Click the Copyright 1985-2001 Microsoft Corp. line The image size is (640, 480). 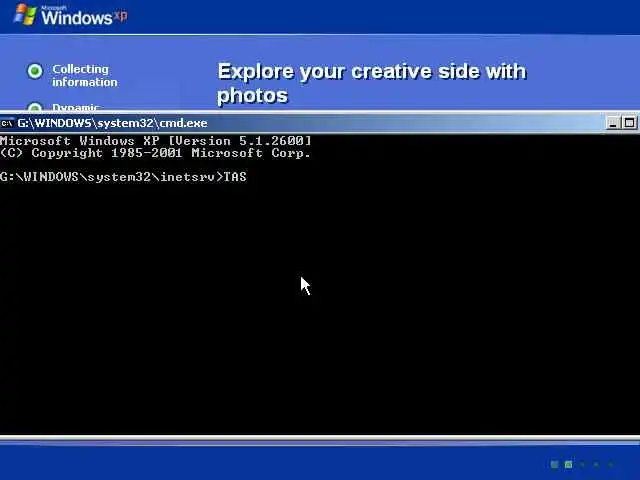pos(156,153)
